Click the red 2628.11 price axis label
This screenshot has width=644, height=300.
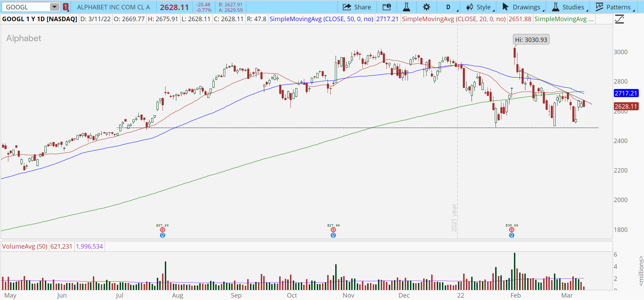(x=626, y=107)
